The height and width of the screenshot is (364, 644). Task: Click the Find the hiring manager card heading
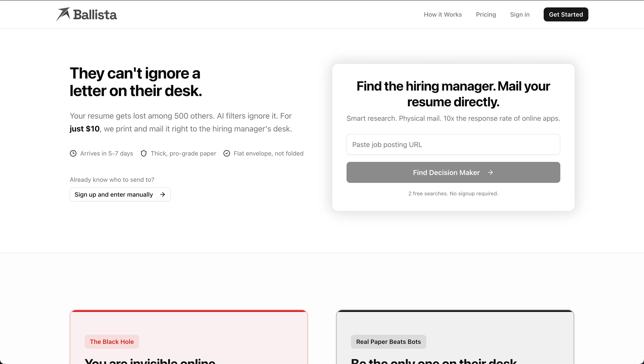pos(453,94)
